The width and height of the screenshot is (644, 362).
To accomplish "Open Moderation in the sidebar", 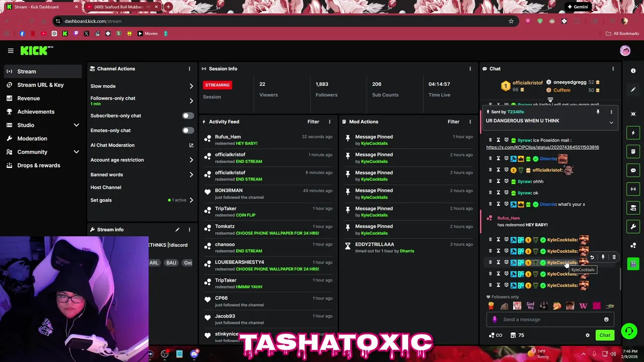I will (x=42, y=138).
